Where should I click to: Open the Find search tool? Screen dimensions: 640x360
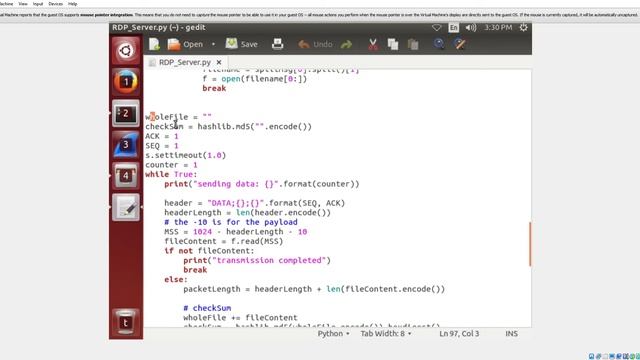tap(439, 44)
